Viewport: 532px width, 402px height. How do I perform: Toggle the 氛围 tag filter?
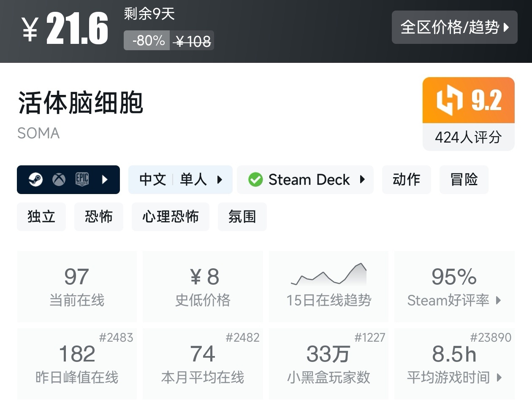click(x=242, y=217)
